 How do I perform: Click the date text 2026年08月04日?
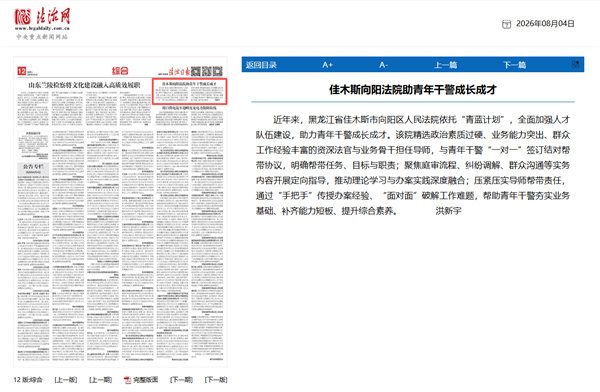tap(545, 24)
